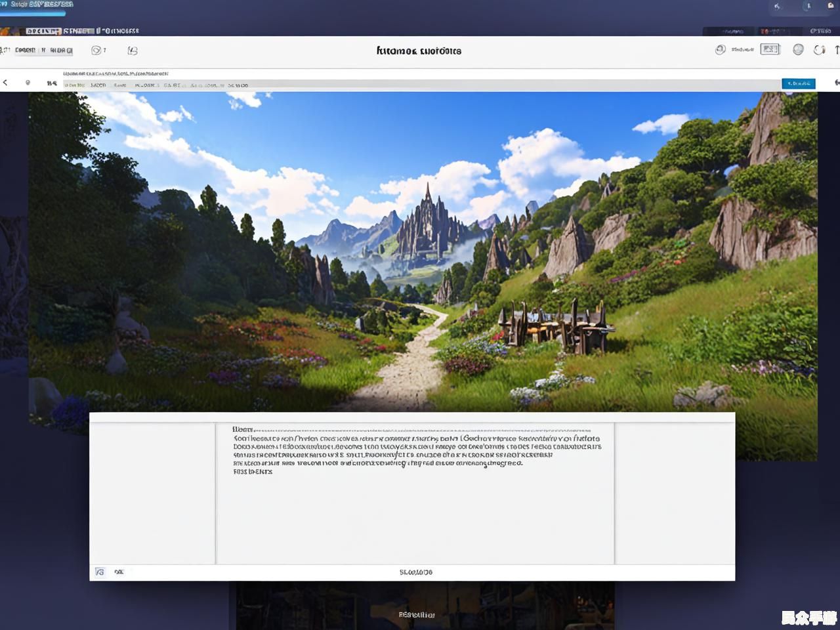Click the refresh-style icon in right toolbar
This screenshot has width=840, height=630.
819,50
